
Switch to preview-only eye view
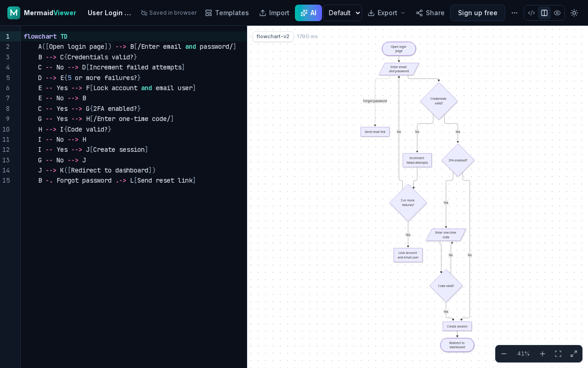pyautogui.click(x=557, y=13)
